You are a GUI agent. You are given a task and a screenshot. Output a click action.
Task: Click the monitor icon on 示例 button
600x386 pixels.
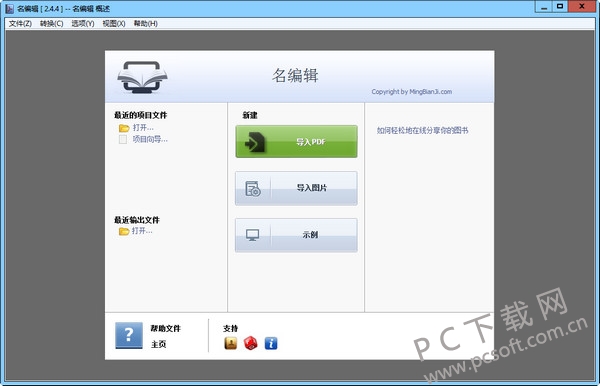tap(253, 235)
